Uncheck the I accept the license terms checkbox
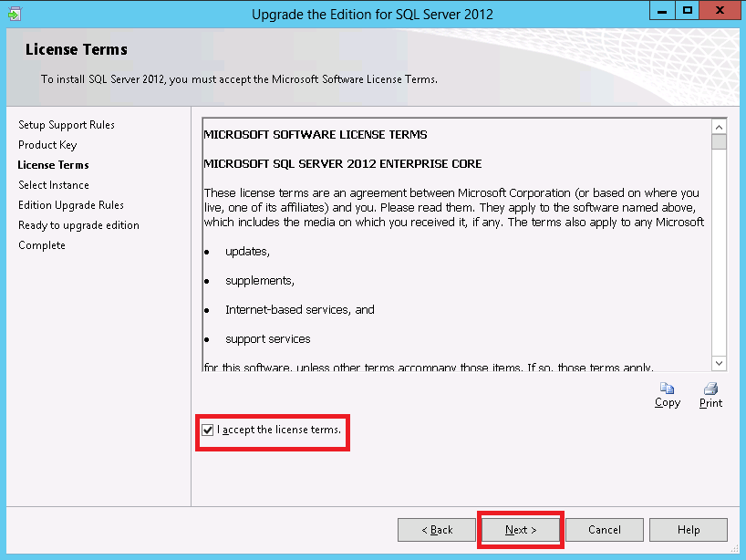746x560 pixels. coord(207,430)
